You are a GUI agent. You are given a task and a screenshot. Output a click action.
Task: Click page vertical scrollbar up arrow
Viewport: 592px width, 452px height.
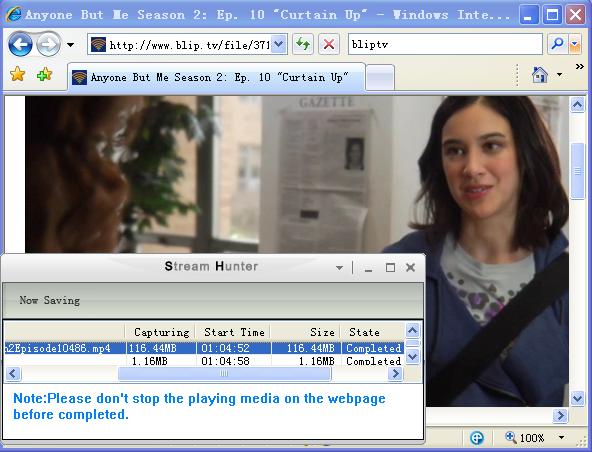point(577,105)
